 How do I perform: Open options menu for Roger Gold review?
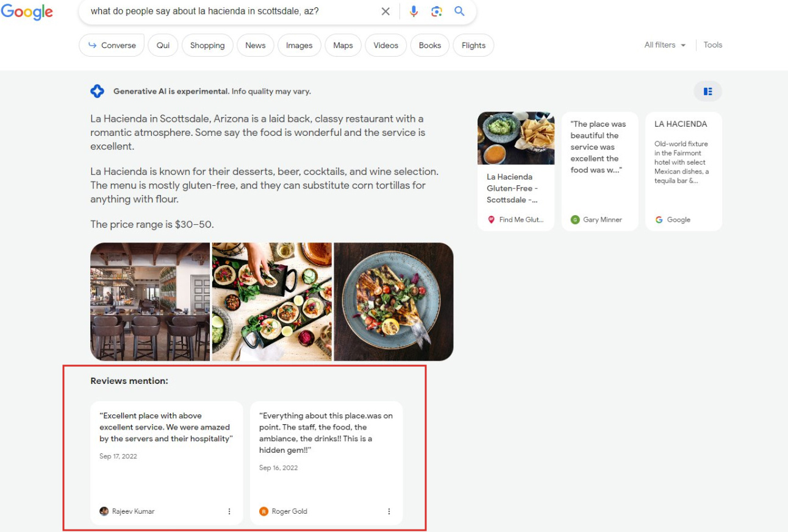[389, 511]
